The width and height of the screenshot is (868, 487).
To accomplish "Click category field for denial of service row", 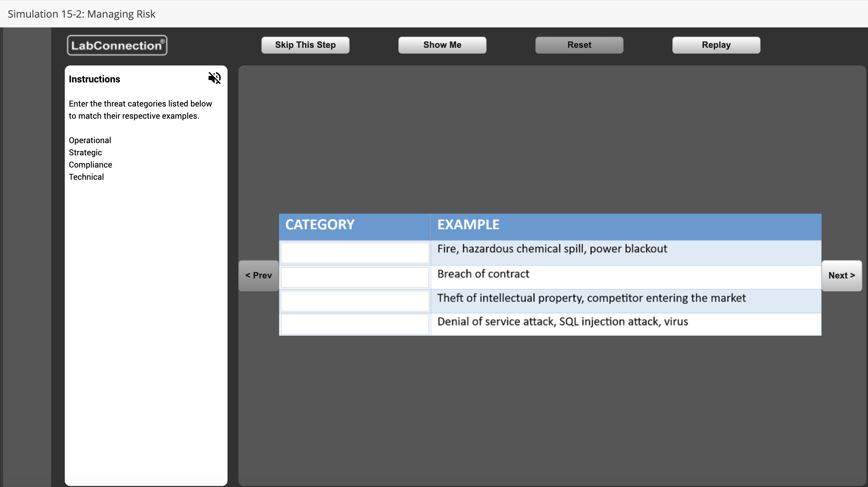I will pos(355,324).
